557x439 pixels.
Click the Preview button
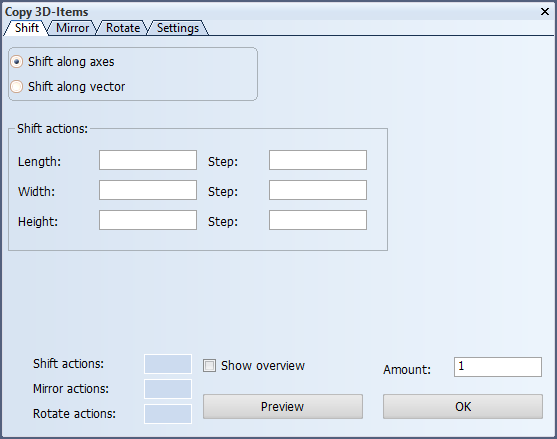coord(283,406)
